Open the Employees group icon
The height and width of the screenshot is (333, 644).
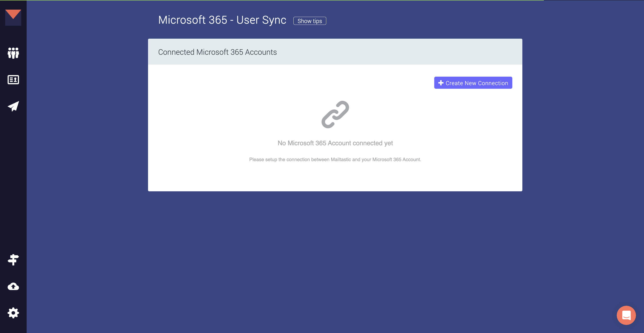click(13, 53)
